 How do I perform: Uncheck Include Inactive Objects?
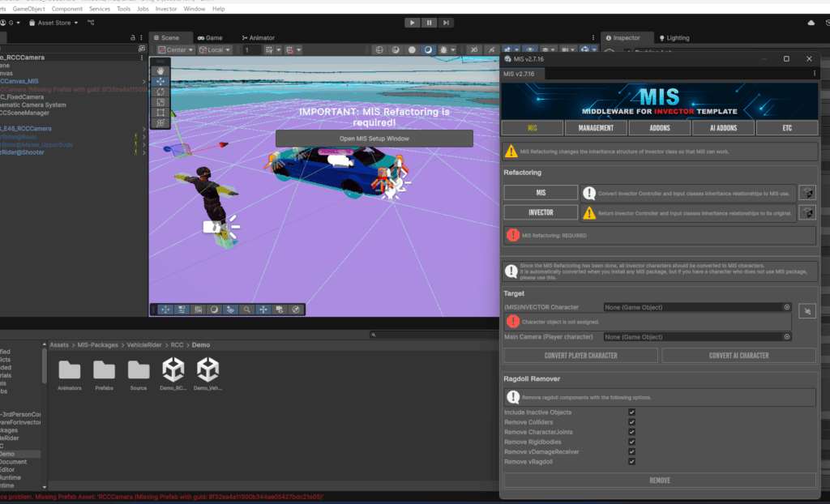pos(631,412)
